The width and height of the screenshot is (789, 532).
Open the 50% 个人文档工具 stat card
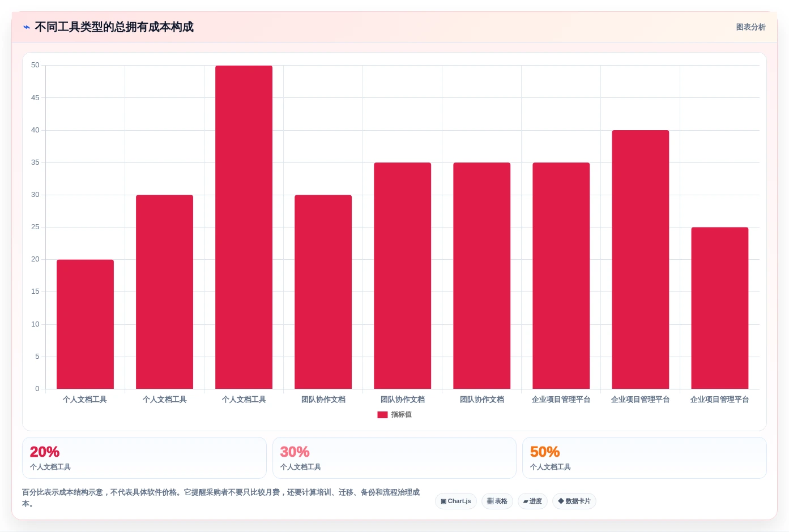click(645, 458)
